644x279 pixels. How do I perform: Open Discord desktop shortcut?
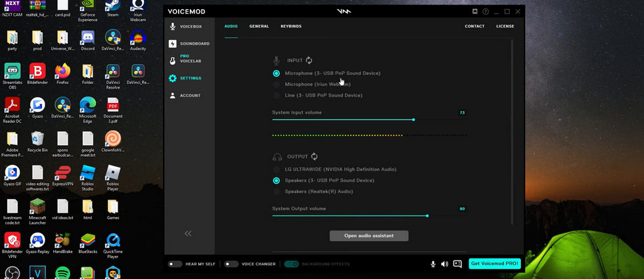click(87, 40)
